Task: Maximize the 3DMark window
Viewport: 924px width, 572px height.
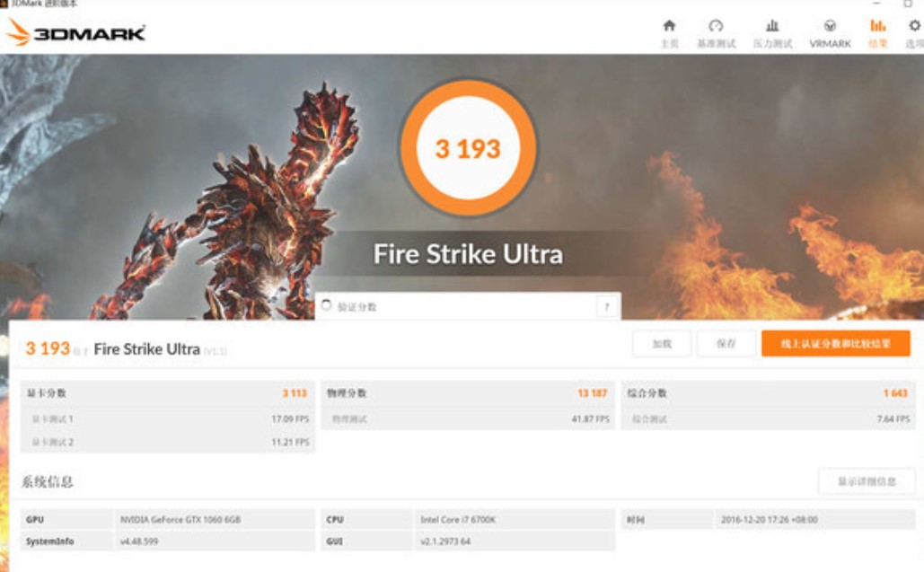Action: click(x=908, y=4)
